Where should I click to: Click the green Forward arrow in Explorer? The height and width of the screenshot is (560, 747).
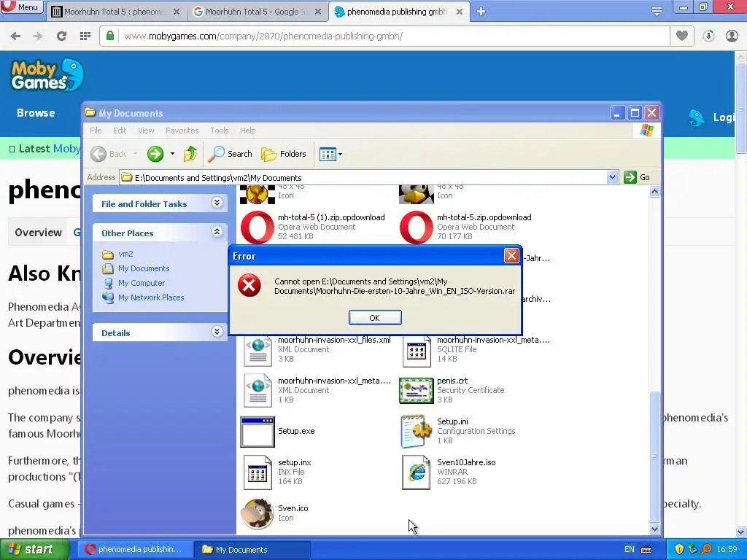click(x=155, y=154)
